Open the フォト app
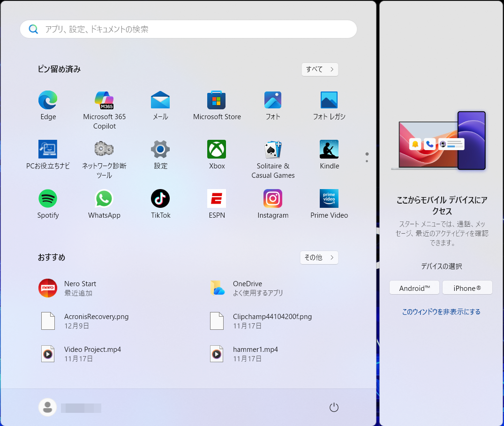Screen dimensions: 504x426 273,106
